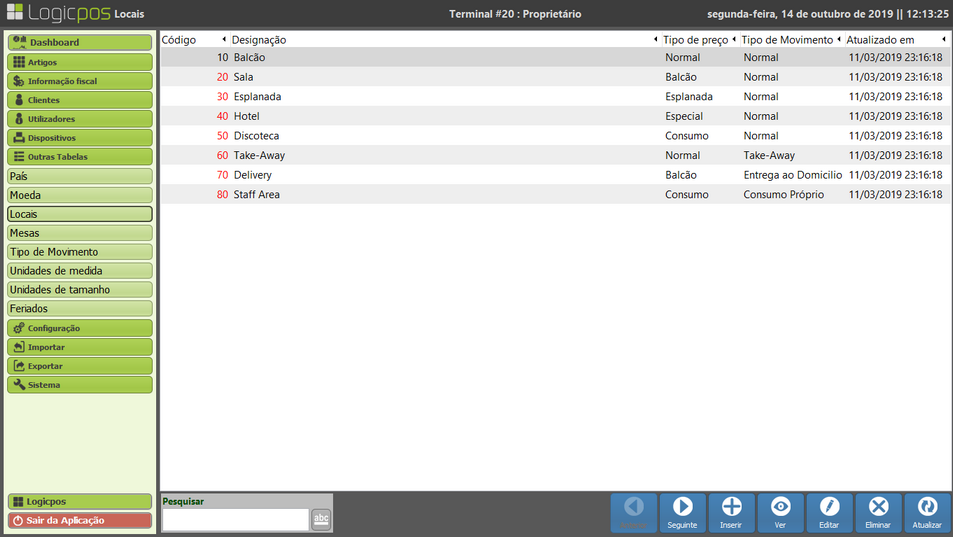Open the on-screen keyboard abc icon
This screenshot has width=953, height=537.
click(x=320, y=518)
